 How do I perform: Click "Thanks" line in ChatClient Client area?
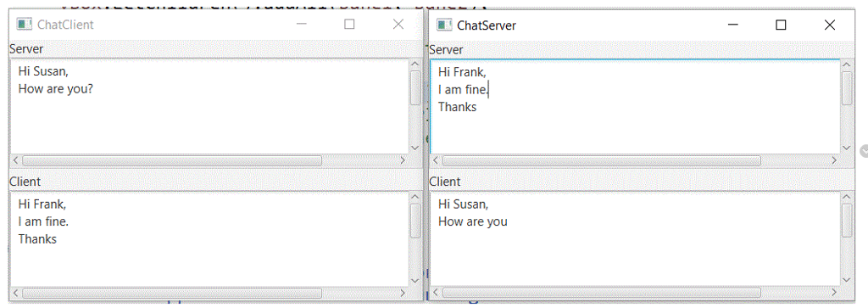pyautogui.click(x=37, y=239)
